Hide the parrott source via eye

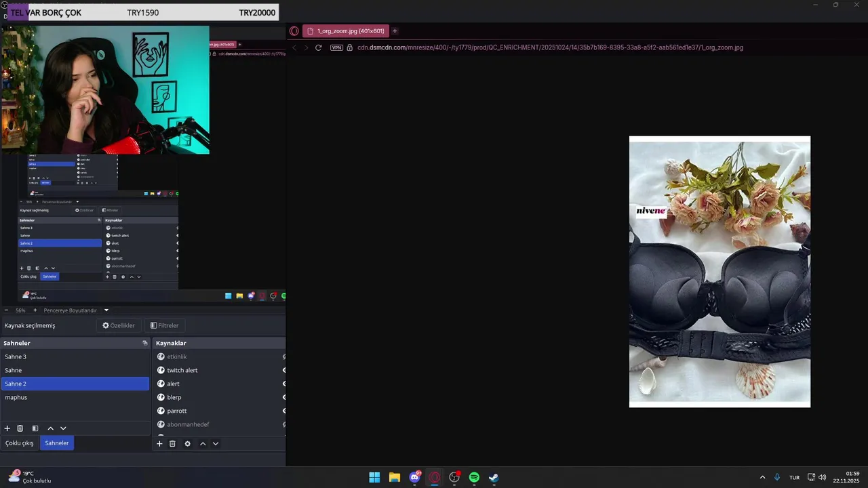[x=283, y=411]
